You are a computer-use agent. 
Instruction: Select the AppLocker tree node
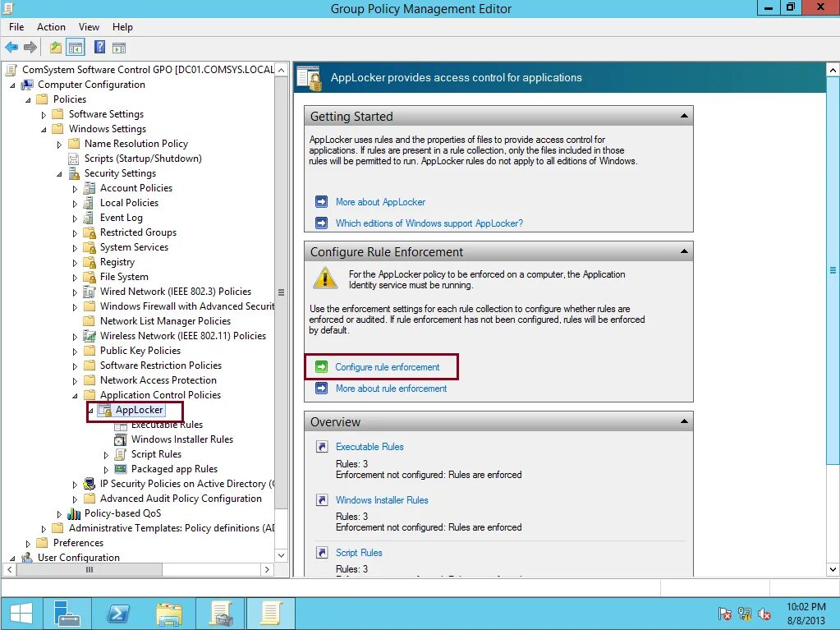coord(140,410)
